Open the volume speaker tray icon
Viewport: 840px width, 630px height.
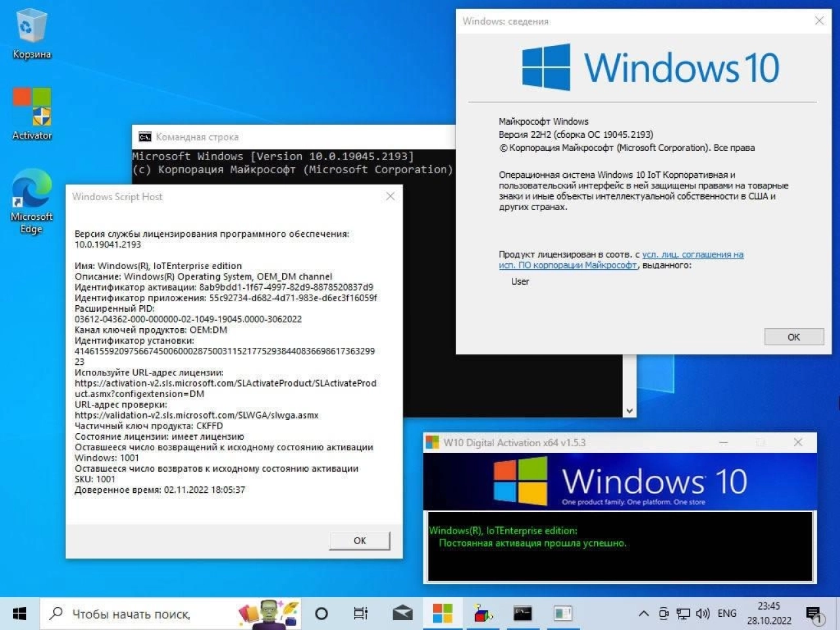[x=703, y=614]
